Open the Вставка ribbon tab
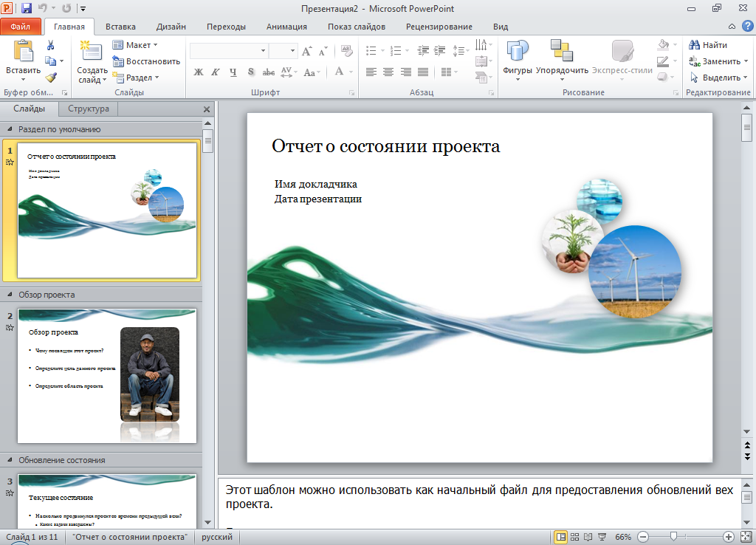The image size is (756, 545). [x=120, y=27]
